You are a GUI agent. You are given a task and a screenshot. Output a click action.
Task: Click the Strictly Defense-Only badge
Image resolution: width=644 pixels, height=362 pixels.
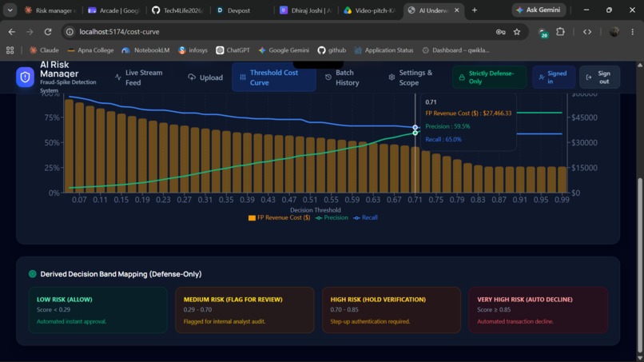[489, 78]
